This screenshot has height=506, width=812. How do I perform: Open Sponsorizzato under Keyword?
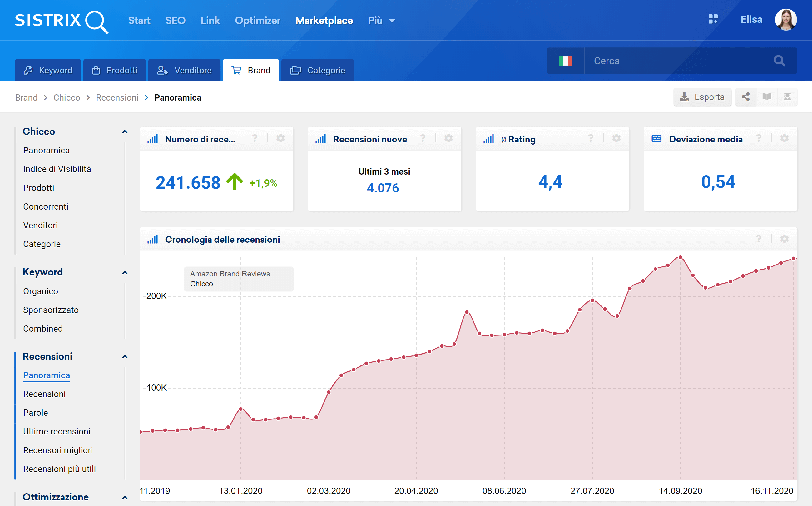(51, 310)
